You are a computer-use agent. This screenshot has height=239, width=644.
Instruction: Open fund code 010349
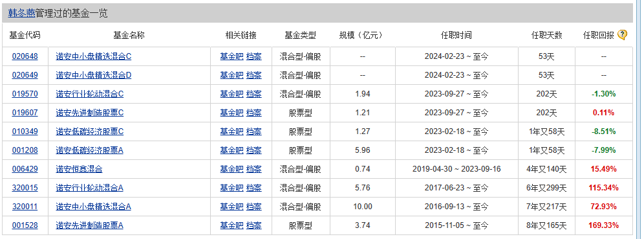pyautogui.click(x=25, y=131)
